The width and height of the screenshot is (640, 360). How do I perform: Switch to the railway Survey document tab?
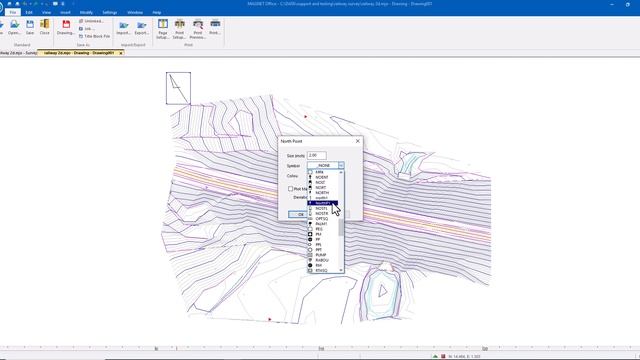pyautogui.click(x=18, y=53)
